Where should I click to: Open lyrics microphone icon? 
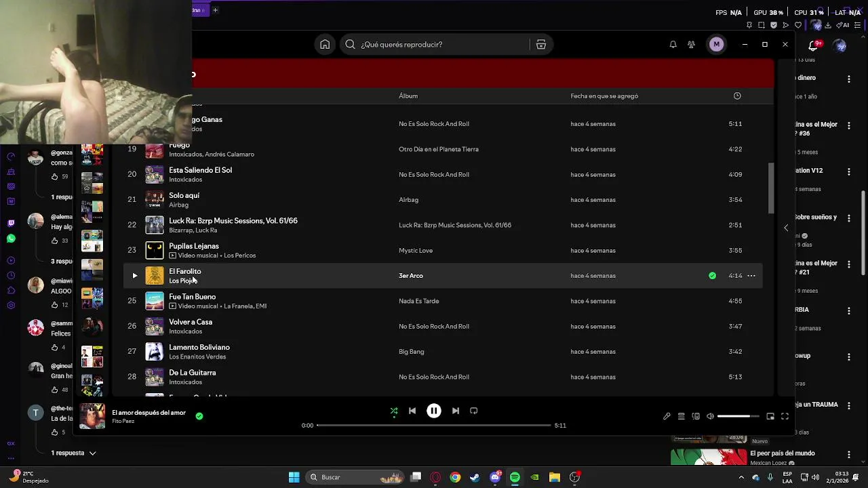point(667,416)
